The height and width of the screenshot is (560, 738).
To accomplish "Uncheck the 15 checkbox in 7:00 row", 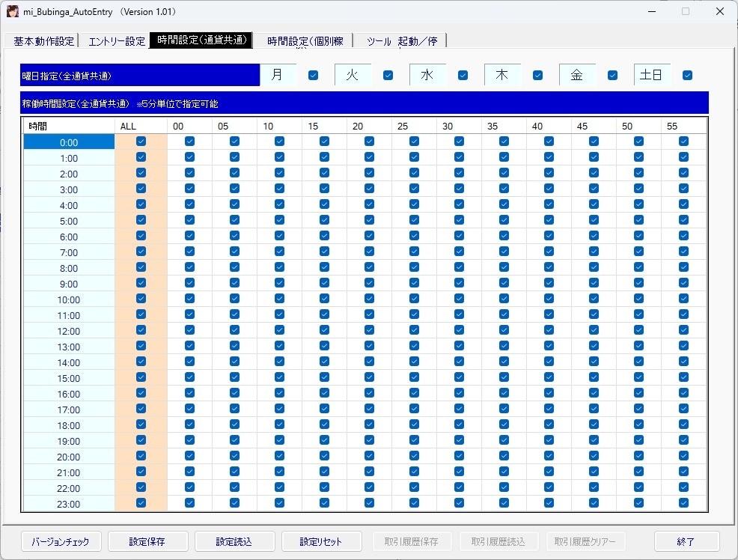I will 324,252.
